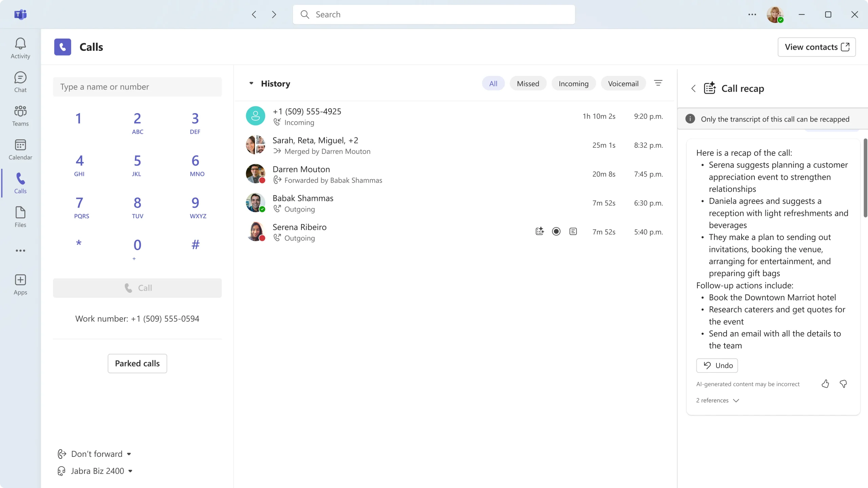The height and width of the screenshot is (488, 868).
Task: Expand the History section chevron
Action: [x=251, y=83]
